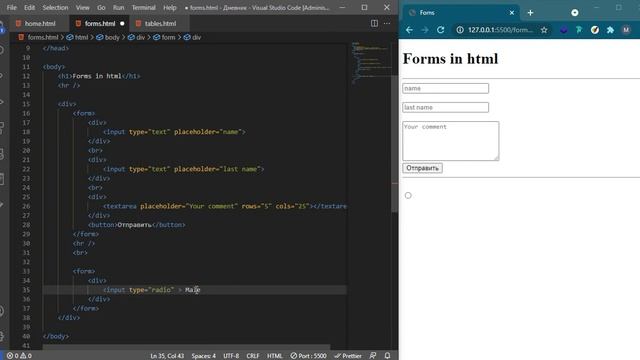The height and width of the screenshot is (360, 640).
Task: Close the Forms browser tab
Action: (x=511, y=13)
